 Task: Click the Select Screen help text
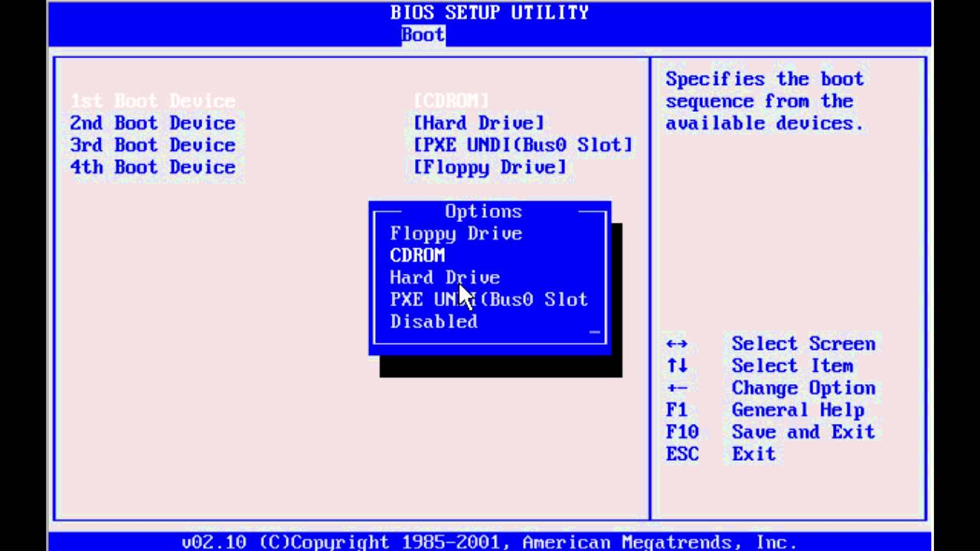coord(803,344)
